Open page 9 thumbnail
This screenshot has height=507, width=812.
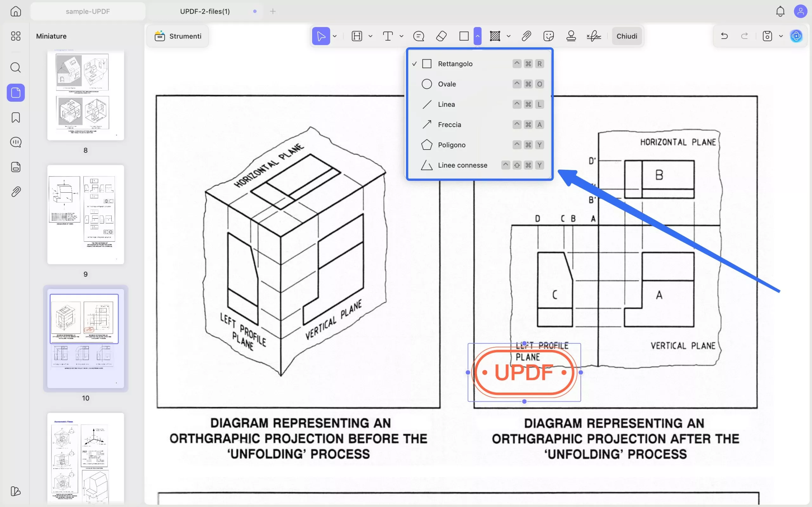point(86,215)
